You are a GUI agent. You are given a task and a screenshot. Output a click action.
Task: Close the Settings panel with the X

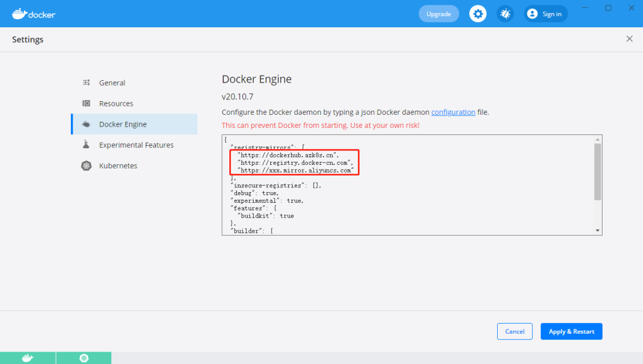coord(629,39)
